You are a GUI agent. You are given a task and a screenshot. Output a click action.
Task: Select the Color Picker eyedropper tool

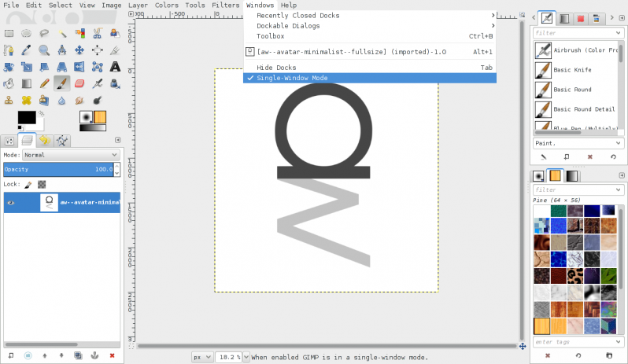[27, 50]
